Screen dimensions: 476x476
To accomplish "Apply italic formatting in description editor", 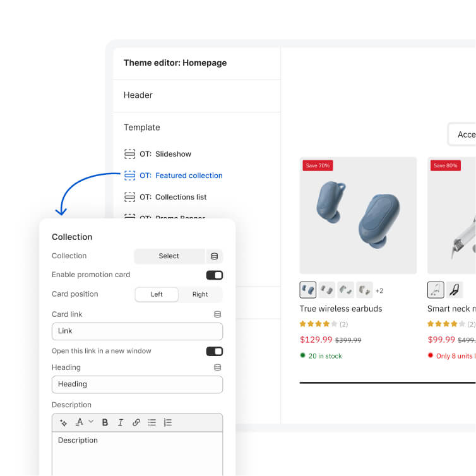I will [120, 423].
